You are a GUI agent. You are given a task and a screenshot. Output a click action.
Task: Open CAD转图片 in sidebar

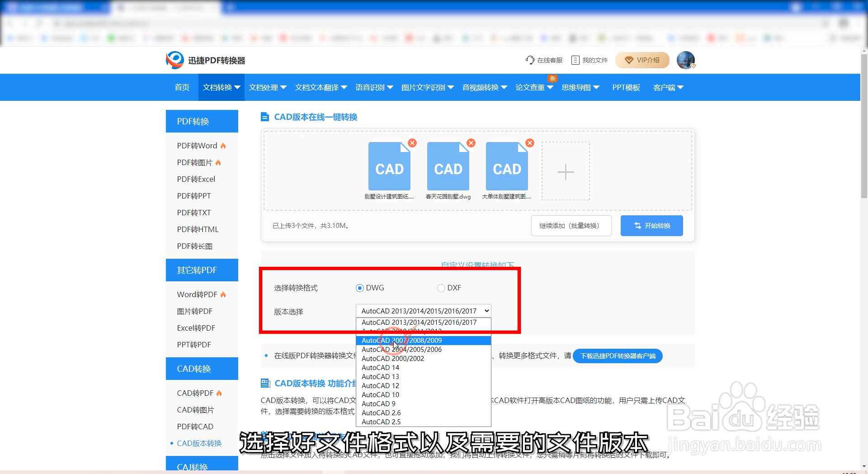click(x=196, y=410)
